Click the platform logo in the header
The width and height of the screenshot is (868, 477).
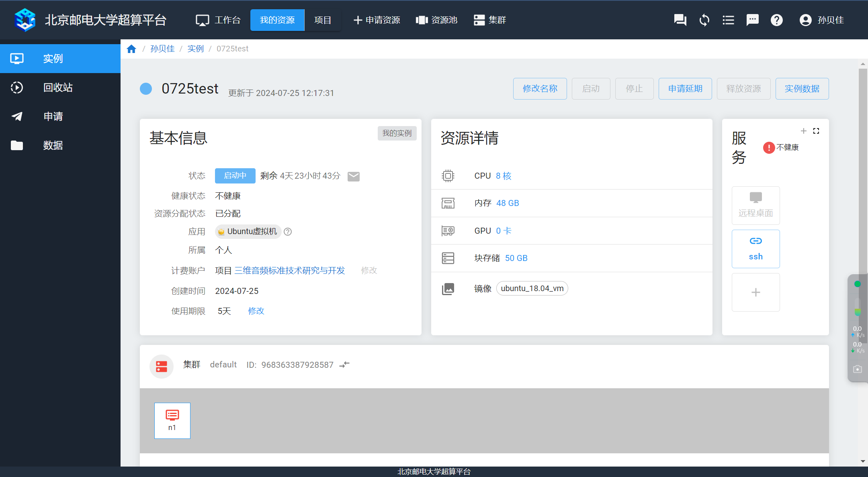[25, 20]
